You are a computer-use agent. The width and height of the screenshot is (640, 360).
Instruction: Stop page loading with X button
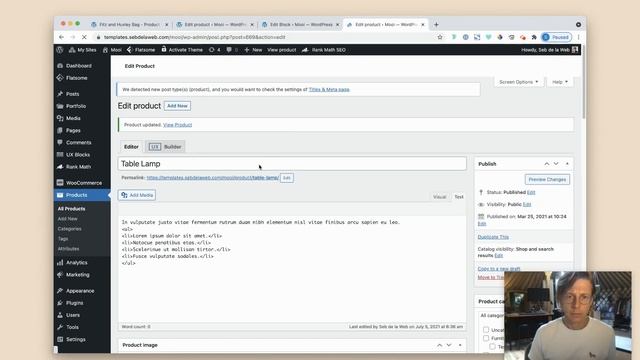(84, 37)
